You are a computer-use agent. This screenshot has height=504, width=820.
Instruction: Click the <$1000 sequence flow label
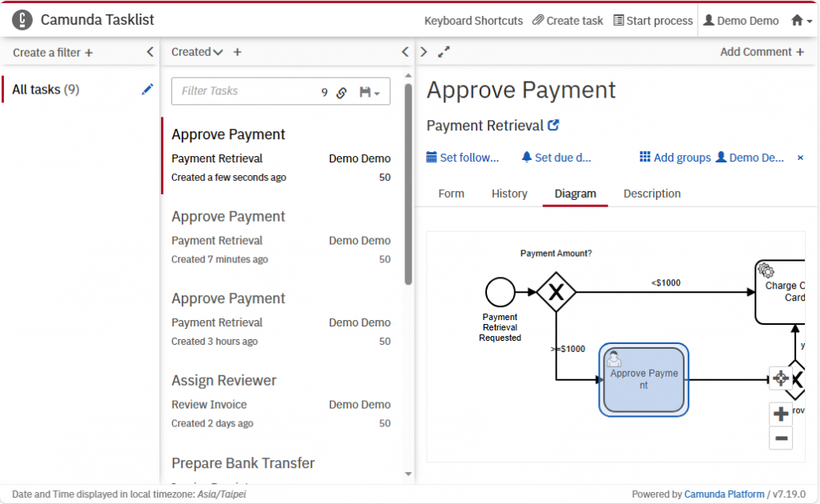[x=665, y=282]
